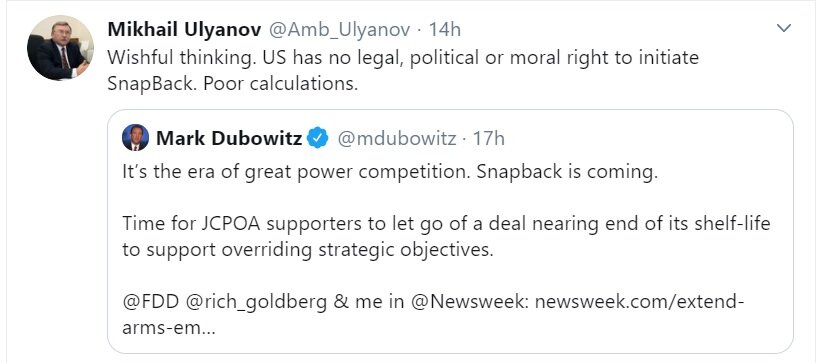Click the blue verified badge
This screenshot has width=819, height=363.
point(318,138)
